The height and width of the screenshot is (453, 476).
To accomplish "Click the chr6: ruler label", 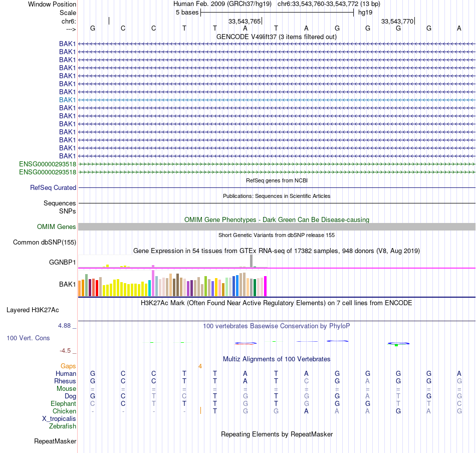I will tap(69, 21).
